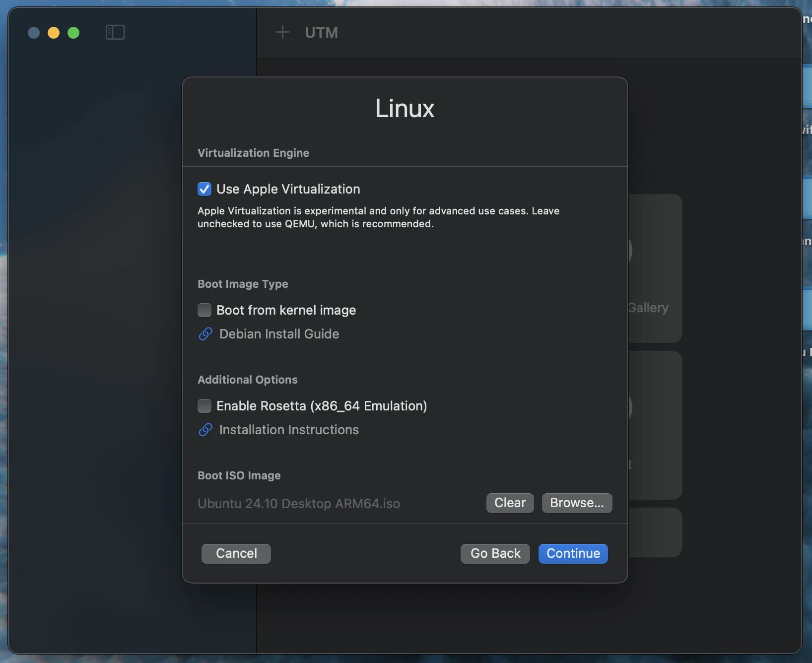812x663 pixels.
Task: Click the Virtualization Engine section label
Action: pyautogui.click(x=253, y=153)
